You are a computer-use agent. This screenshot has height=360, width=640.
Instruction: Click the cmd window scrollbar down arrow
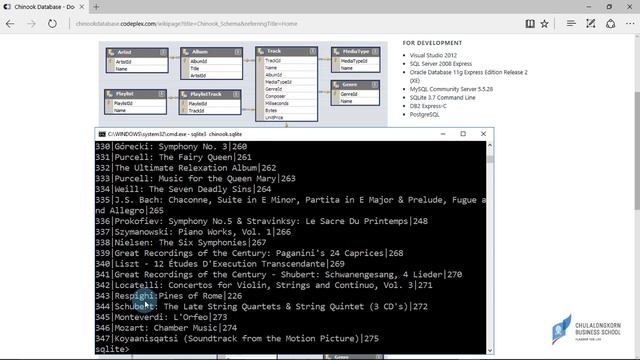[490, 350]
